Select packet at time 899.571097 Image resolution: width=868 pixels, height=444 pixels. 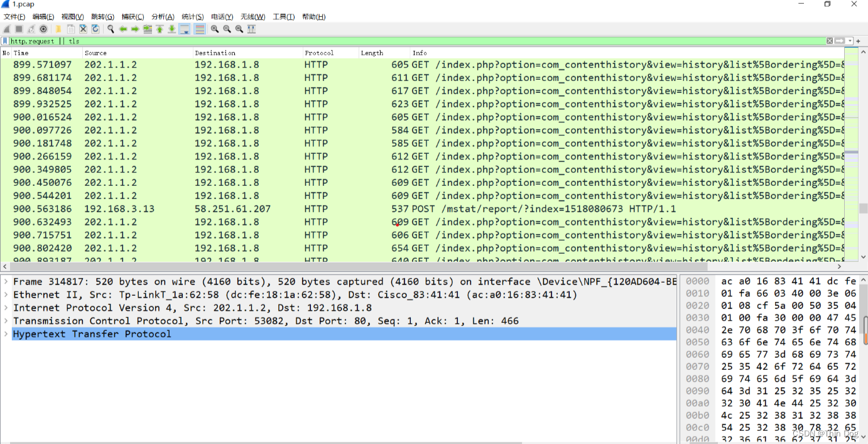(422, 65)
